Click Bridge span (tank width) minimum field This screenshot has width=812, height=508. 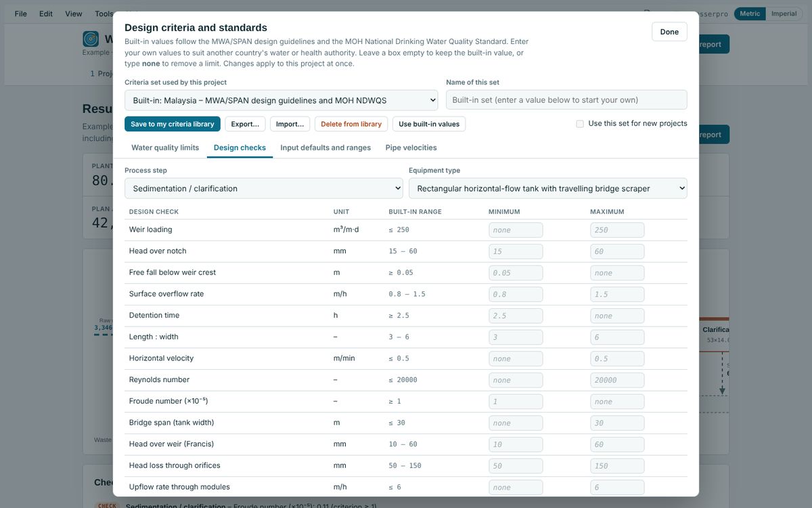(x=516, y=423)
